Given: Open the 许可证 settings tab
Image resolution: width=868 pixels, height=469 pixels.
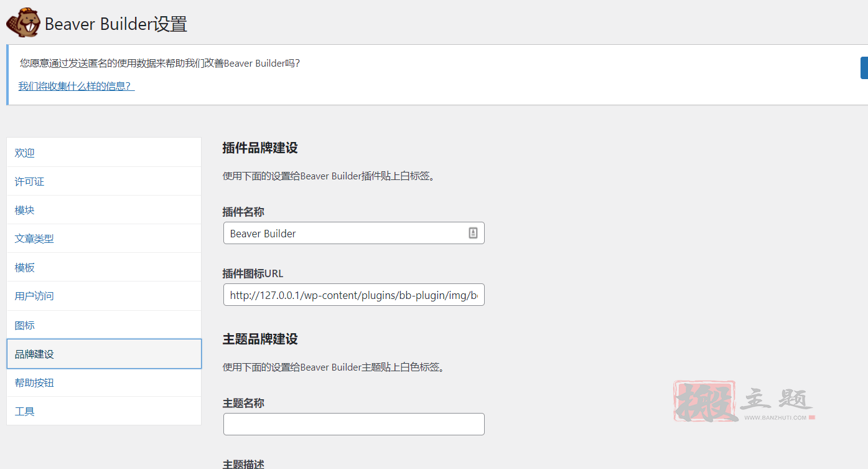Looking at the screenshot, I should click(x=104, y=181).
